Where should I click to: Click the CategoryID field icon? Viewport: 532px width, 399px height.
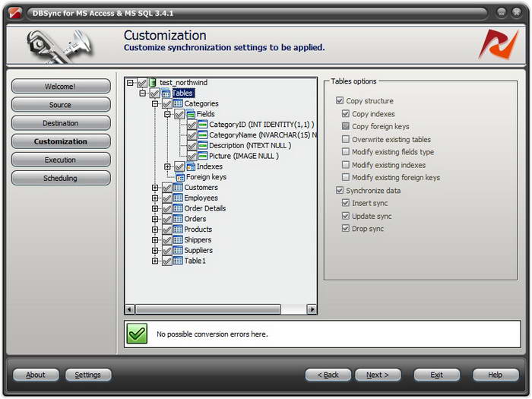coord(203,125)
